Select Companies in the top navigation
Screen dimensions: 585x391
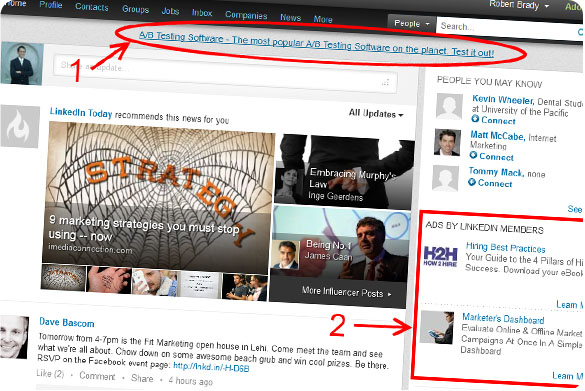pyautogui.click(x=246, y=15)
